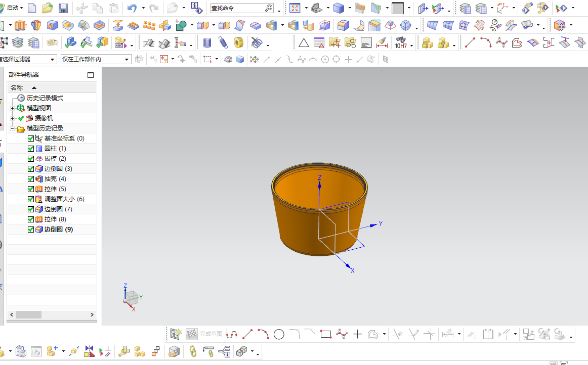
Task: Click the tension spring icon
Action: (x=223, y=43)
